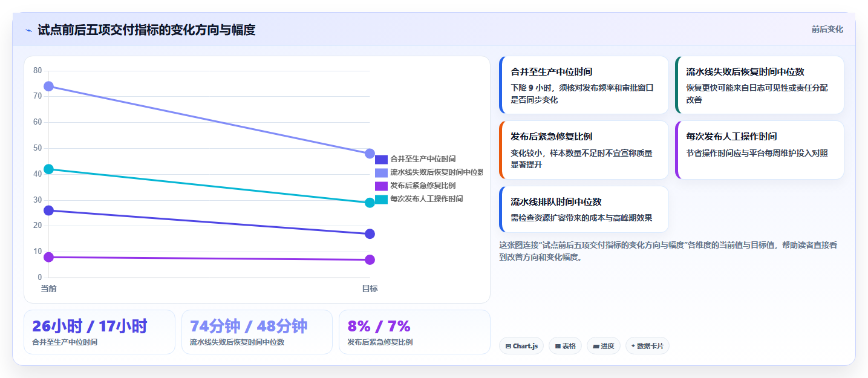
Task: Open the 进度 tag chip
Action: coord(604,346)
